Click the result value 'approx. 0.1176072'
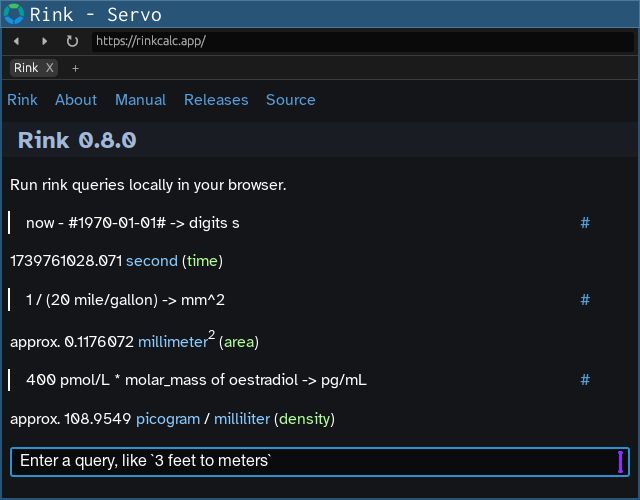 (x=72, y=342)
